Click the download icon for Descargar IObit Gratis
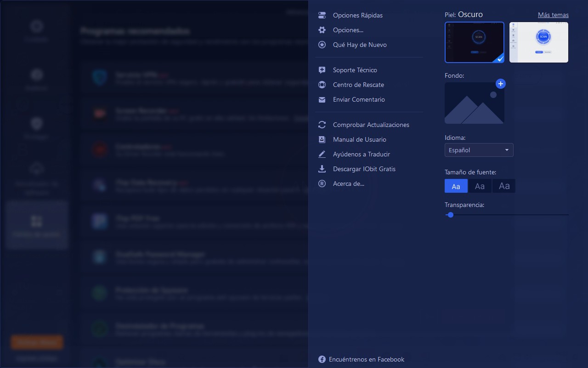This screenshot has height=368, width=588. point(322,169)
